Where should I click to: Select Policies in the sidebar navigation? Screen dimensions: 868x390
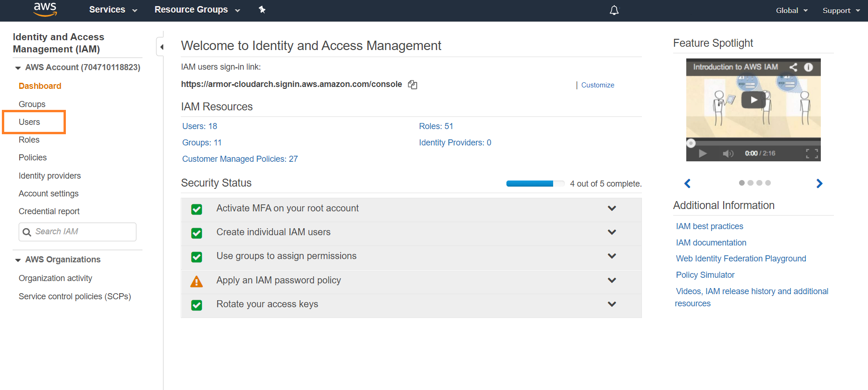(33, 158)
